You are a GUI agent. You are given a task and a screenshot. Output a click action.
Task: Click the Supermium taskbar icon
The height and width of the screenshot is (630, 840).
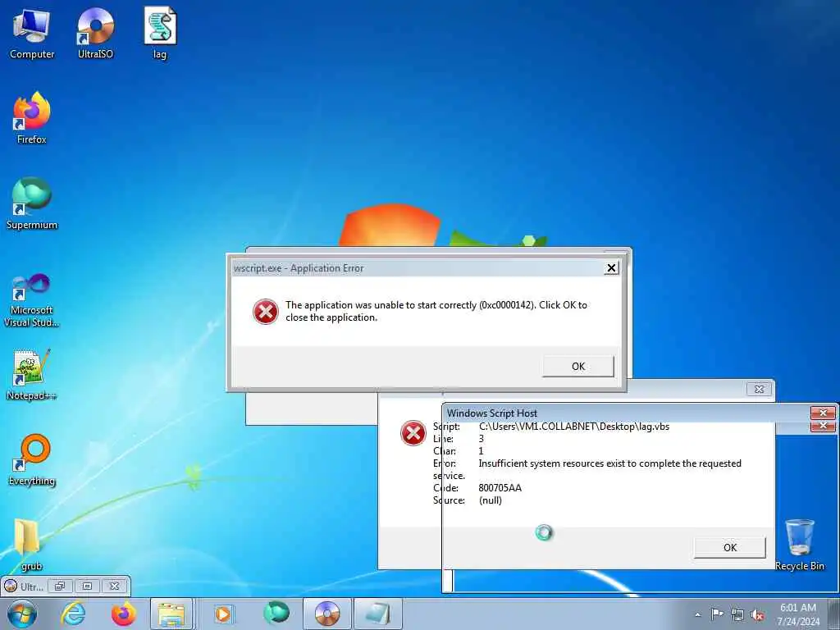[x=276, y=614]
